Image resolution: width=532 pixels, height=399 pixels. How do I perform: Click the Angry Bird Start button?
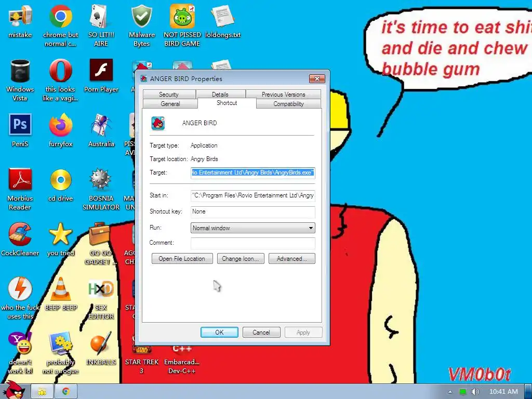(14, 390)
